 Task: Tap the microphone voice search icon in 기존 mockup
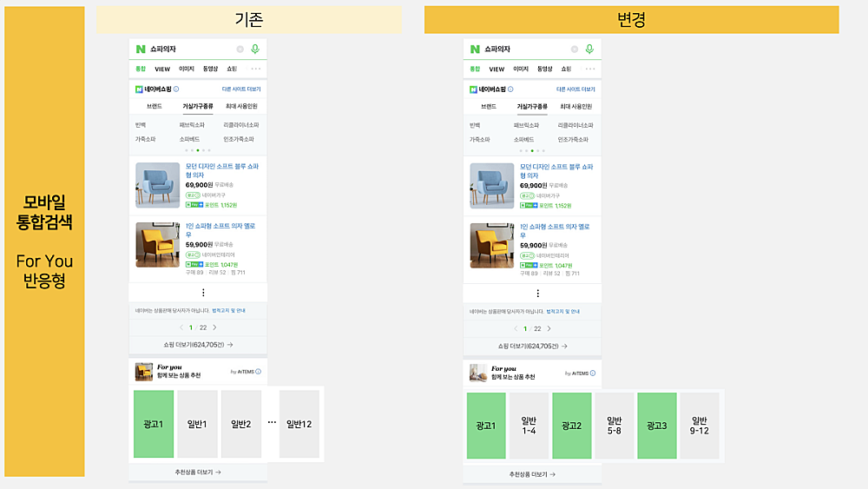coord(255,49)
